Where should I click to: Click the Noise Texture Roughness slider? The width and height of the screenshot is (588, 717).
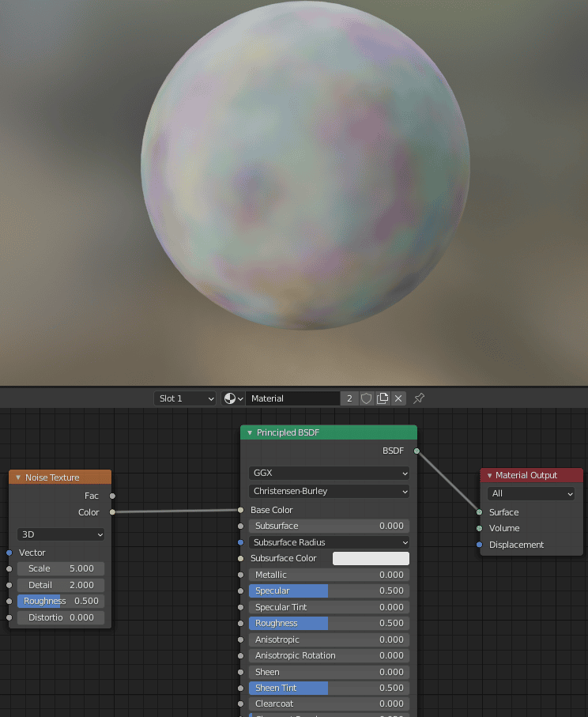61,602
